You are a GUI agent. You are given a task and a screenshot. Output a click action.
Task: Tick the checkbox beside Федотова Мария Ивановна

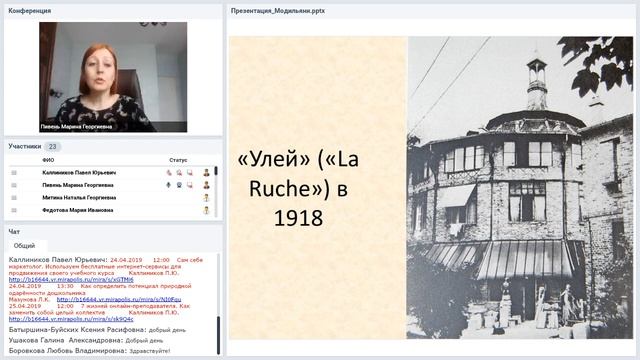pyautogui.click(x=14, y=211)
